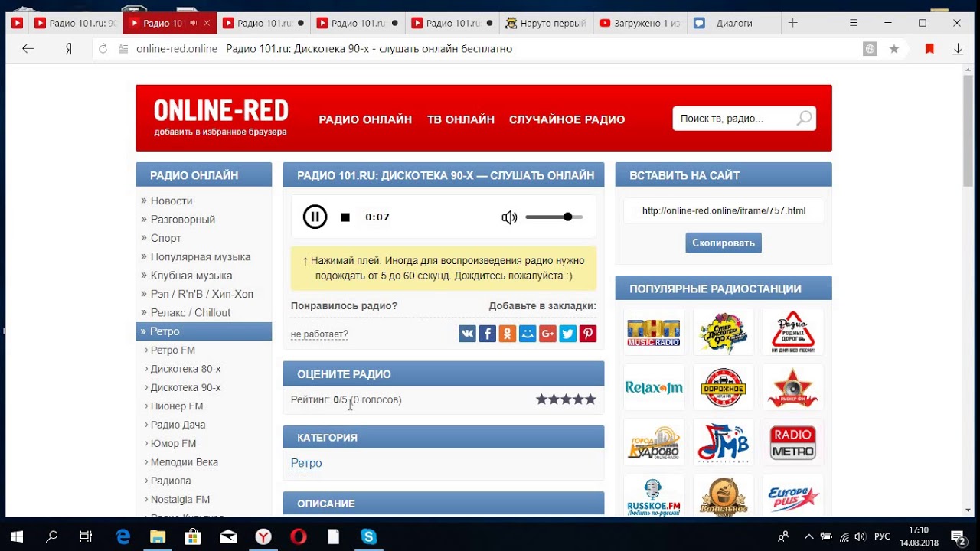
Task: Share via VK icon
Action: coord(467,334)
